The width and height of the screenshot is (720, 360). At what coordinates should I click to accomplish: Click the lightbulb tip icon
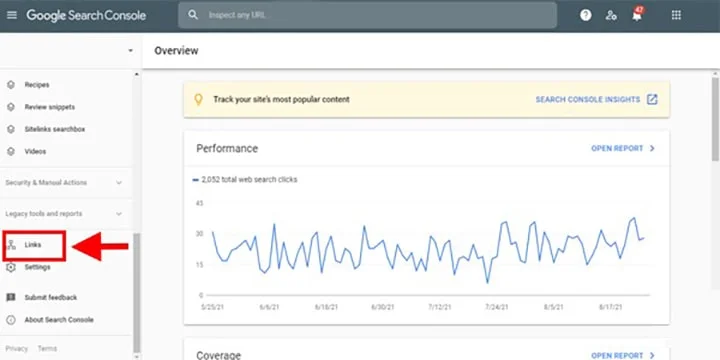pos(198,100)
